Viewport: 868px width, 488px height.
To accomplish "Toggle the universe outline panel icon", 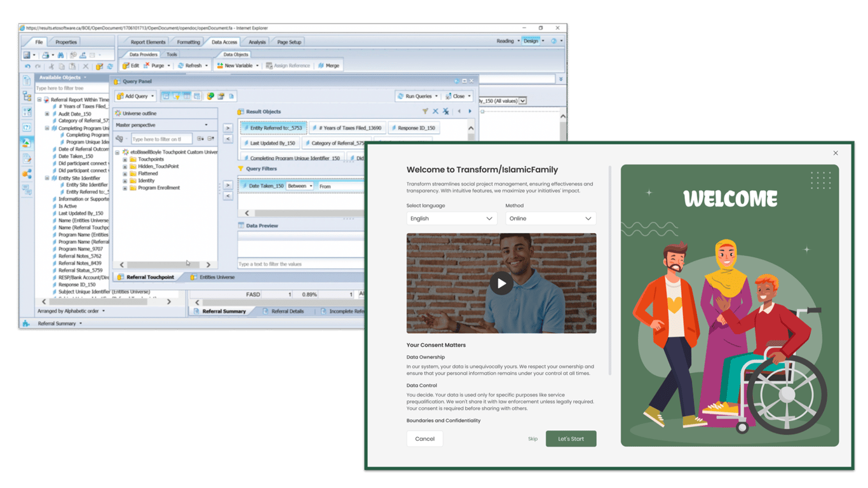I will 165,96.
